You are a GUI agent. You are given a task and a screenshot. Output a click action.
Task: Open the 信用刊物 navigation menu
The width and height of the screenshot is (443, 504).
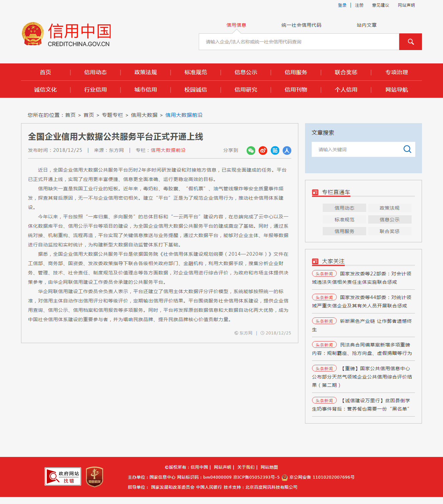[296, 89]
